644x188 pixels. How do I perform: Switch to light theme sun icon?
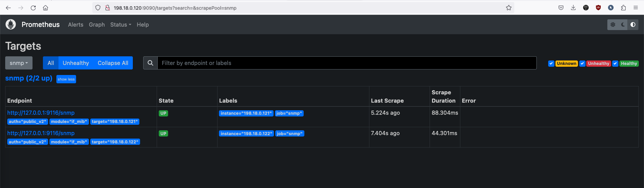point(613,25)
